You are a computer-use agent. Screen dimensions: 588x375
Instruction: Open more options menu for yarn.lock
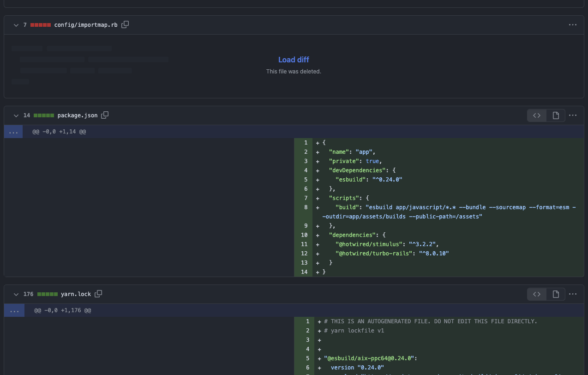[x=573, y=294]
